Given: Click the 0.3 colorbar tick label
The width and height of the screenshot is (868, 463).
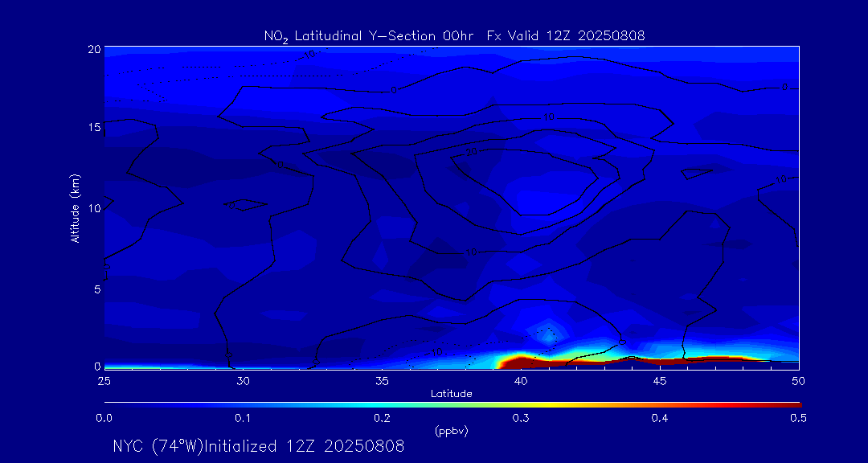Looking at the screenshot, I should (521, 418).
